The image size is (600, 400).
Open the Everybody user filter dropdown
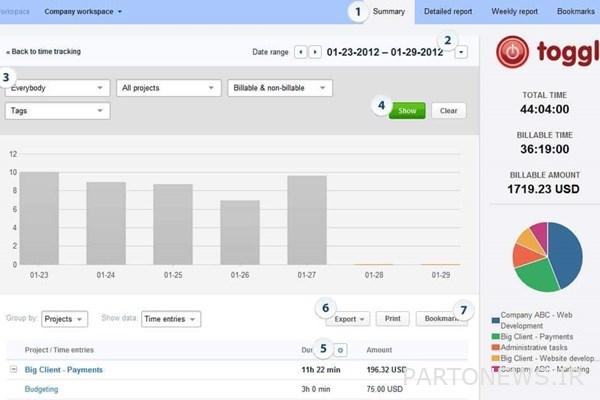click(x=56, y=87)
